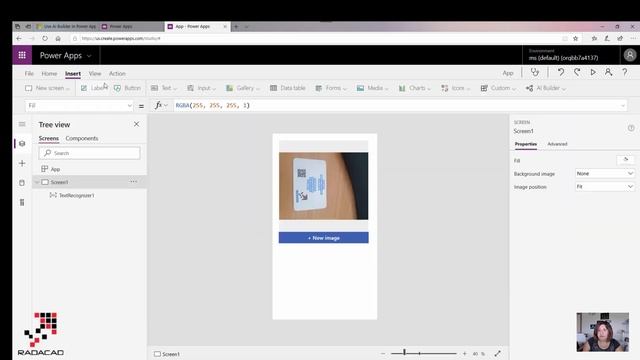The height and width of the screenshot is (360, 640).
Task: Select the App item in Tree view
Action: (55, 169)
